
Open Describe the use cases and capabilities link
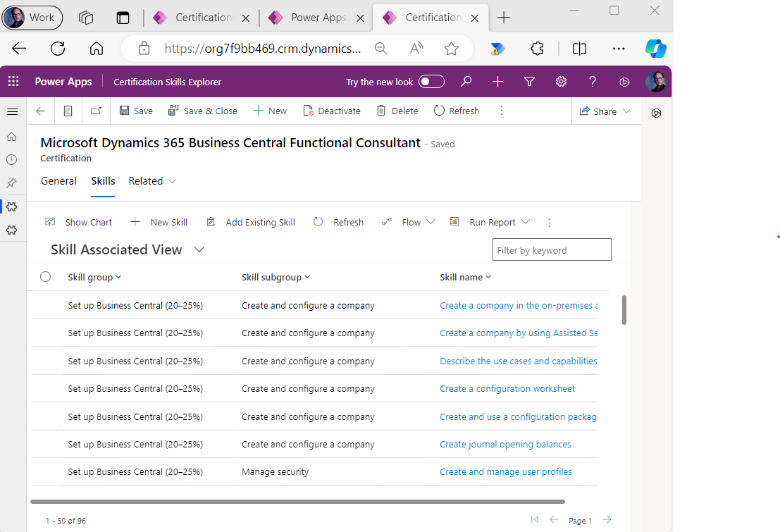coord(519,361)
